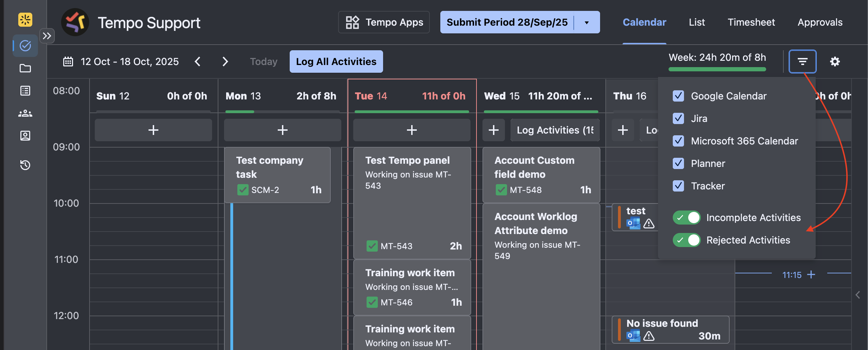Uncheck the Google Calendar checkbox
This screenshot has height=350, width=868.
click(678, 96)
